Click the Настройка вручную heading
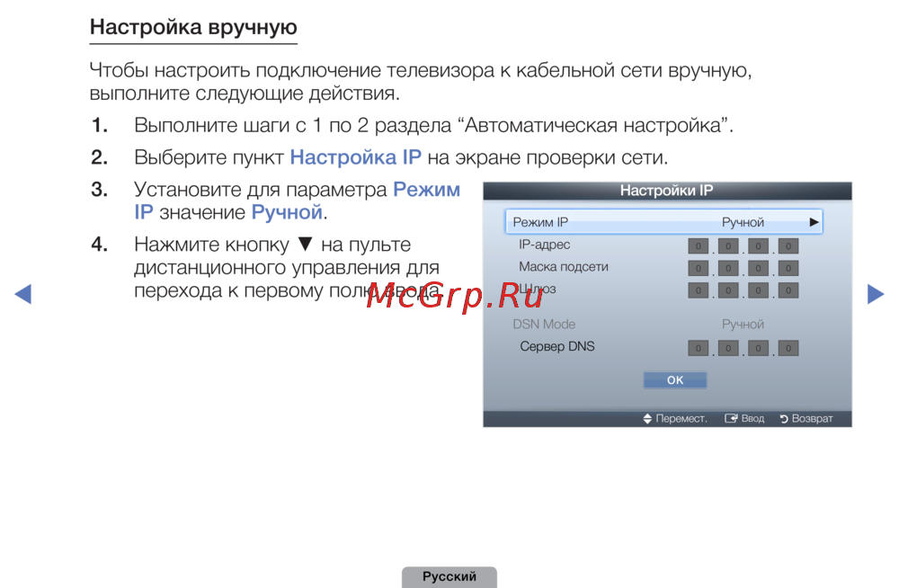The width and height of the screenshot is (899, 588). pyautogui.click(x=193, y=28)
